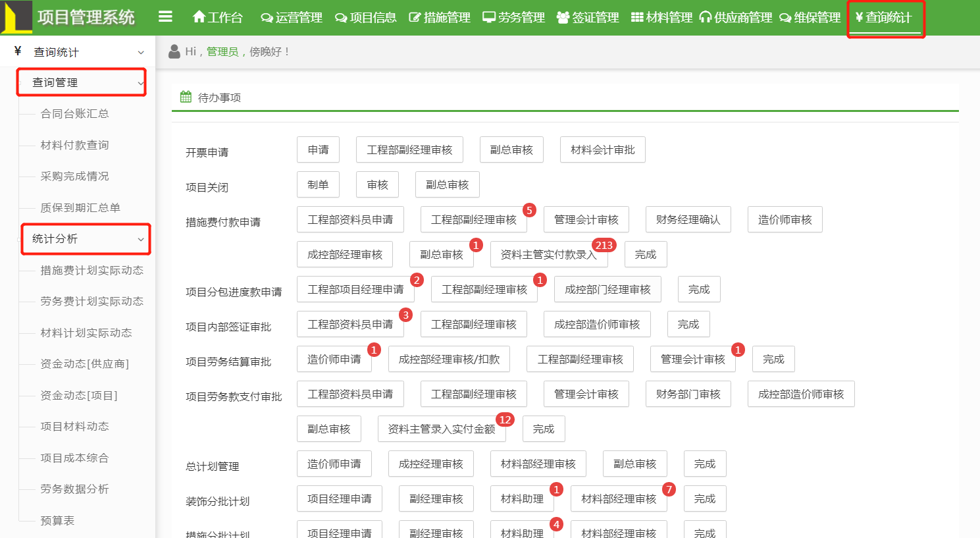Click the user avatar icon beside greeting

click(174, 51)
